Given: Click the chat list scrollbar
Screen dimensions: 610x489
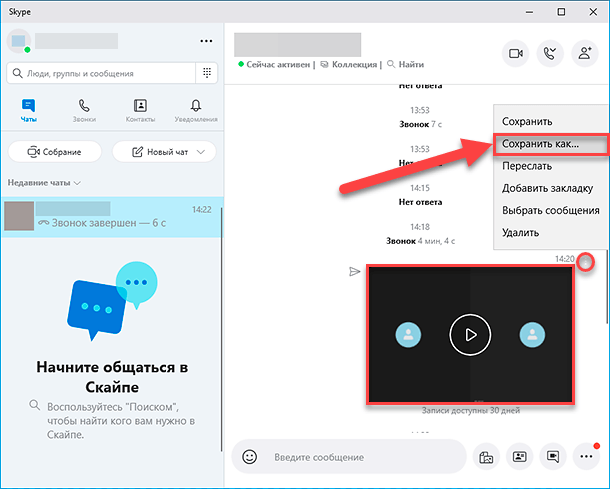Looking at the screenshot, I should tap(222, 329).
